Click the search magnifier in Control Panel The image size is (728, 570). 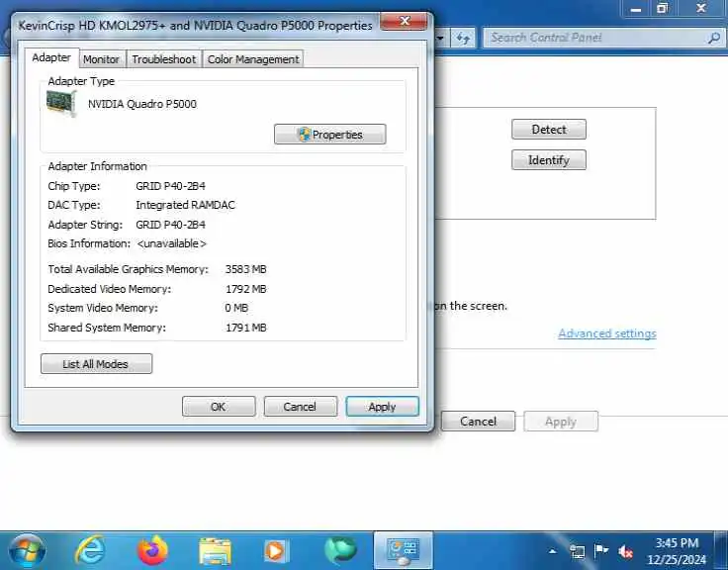pos(713,38)
